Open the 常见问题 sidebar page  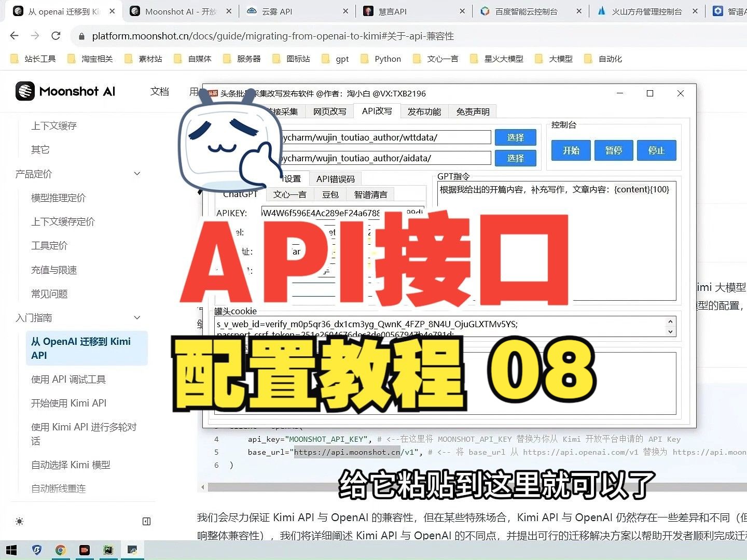point(49,294)
